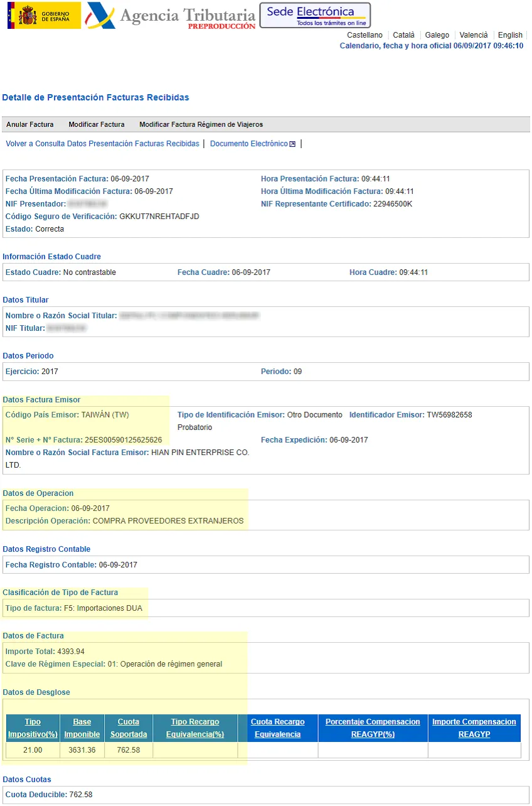Viewport: 532px width, 806px height.
Task: Click the external link icon beside Documento Electrónico
Action: [292, 144]
